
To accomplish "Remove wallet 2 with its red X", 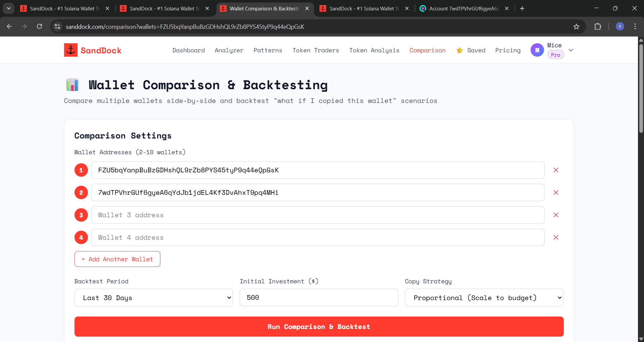I will [x=556, y=192].
